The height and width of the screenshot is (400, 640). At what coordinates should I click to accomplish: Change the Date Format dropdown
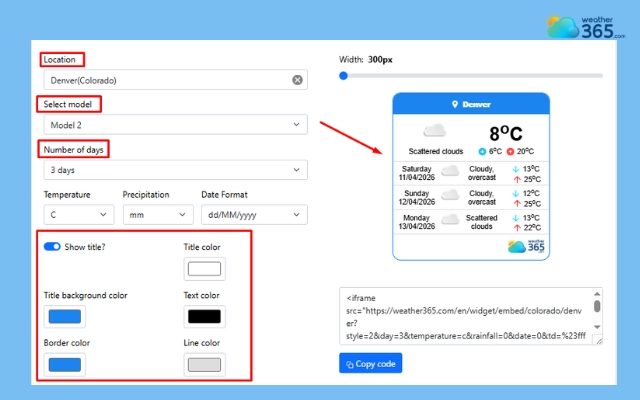253,214
